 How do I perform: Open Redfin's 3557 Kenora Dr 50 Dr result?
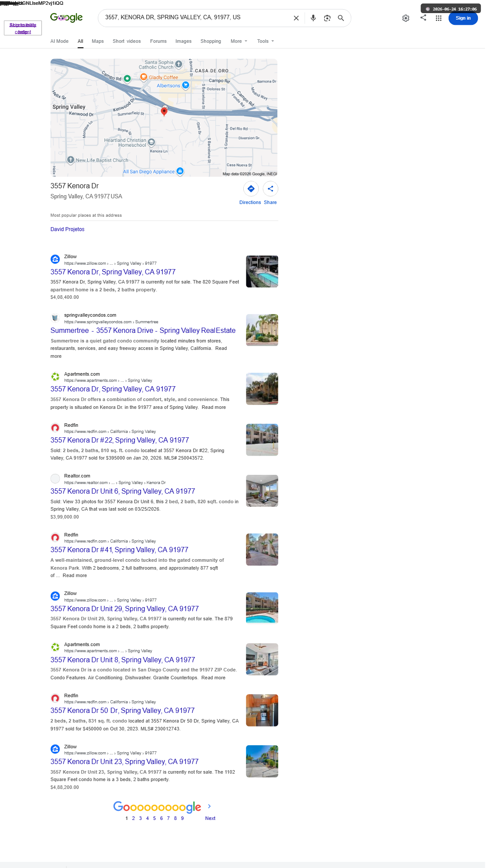(122, 710)
